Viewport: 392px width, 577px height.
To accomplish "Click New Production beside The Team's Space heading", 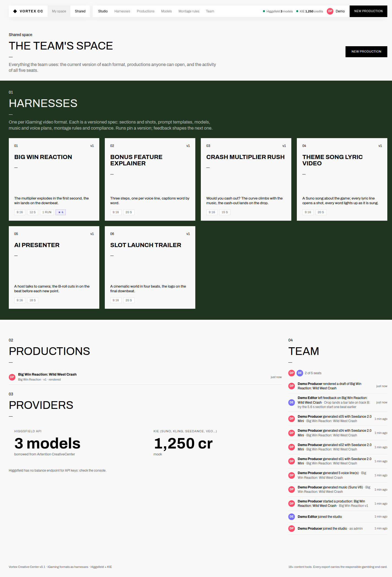I will pos(366,52).
